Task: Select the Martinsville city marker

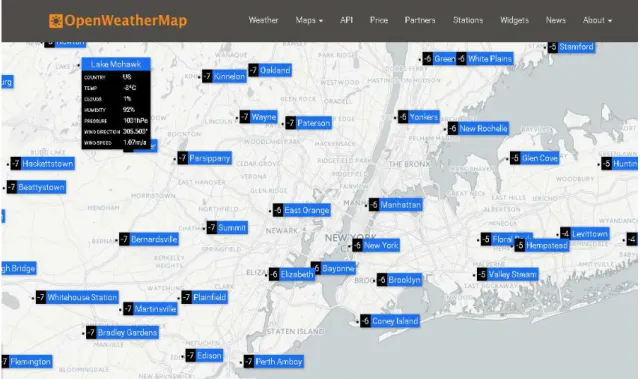Action: (150, 309)
